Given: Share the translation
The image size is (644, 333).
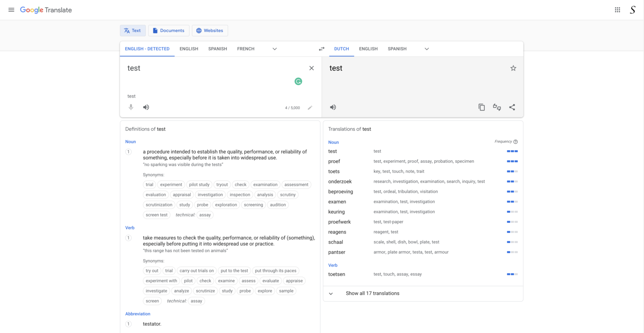Looking at the screenshot, I should coord(512,107).
